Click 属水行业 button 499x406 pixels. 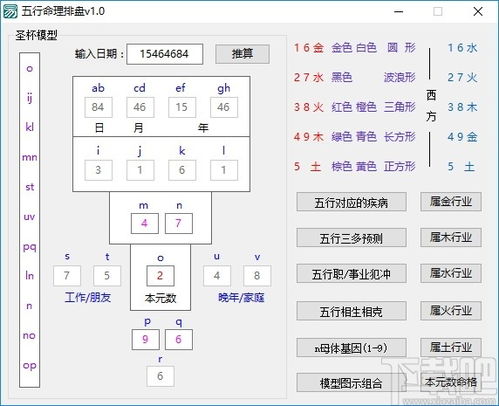pos(451,273)
